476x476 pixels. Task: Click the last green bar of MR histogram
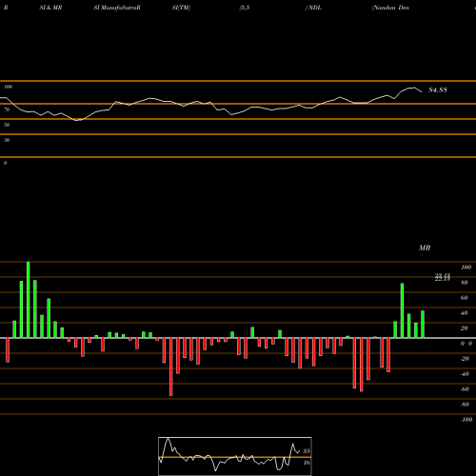pos(423,325)
